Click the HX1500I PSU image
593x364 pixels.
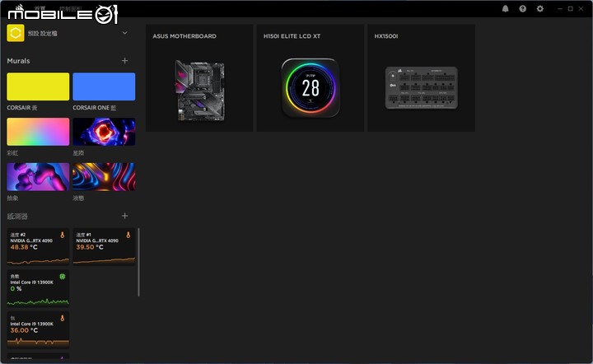422,88
